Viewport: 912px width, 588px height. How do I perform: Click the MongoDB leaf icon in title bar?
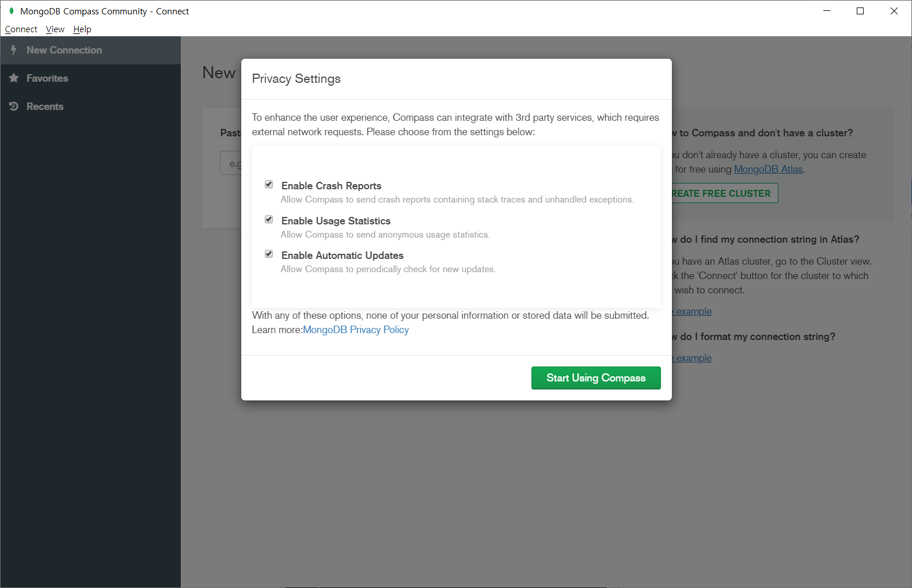coord(11,11)
